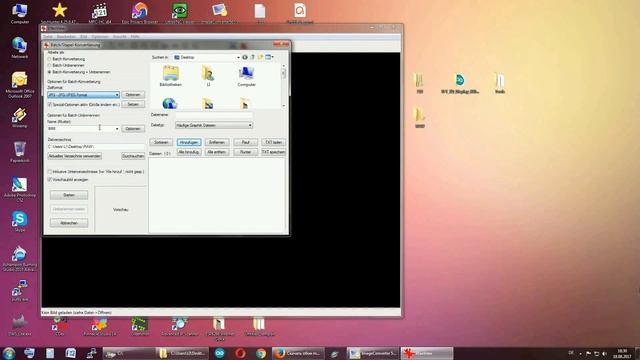
Task: Toggle Spezial-Optionen aktiv checkbox
Action: point(50,104)
